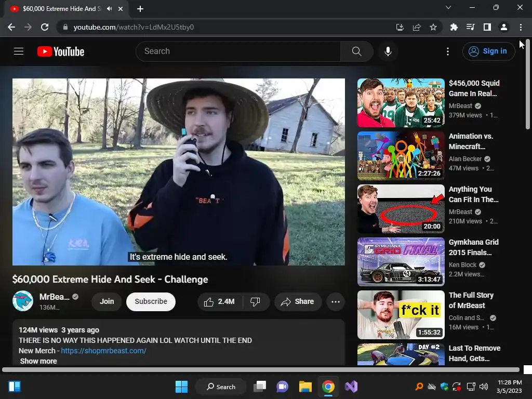The height and width of the screenshot is (399, 532).
Task: Click the address bar URL
Action: pos(134,27)
